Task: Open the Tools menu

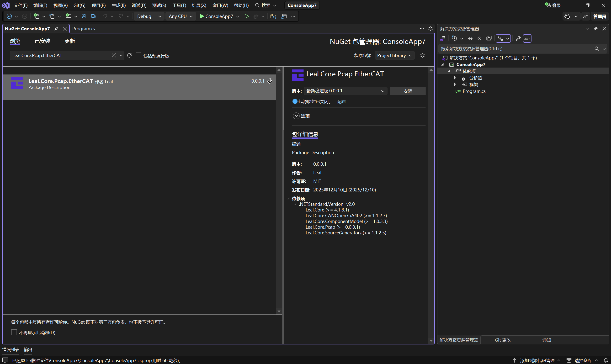Action: [179, 5]
